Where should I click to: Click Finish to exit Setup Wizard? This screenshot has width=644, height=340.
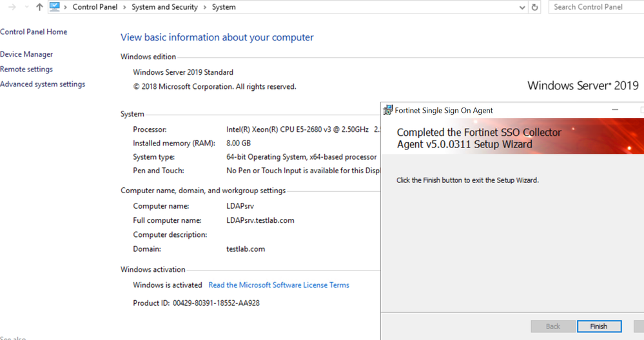599,326
